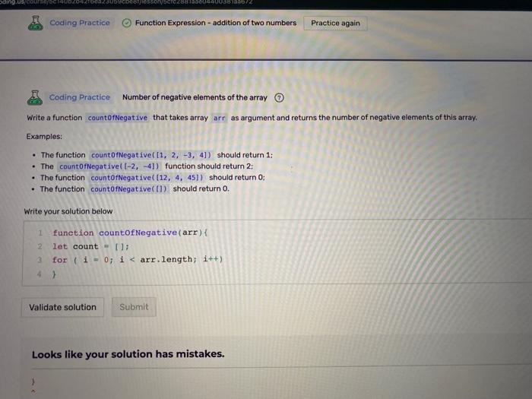Click example countOfNegative([-2, -4])
The height and width of the screenshot is (399, 532).
coord(109,166)
